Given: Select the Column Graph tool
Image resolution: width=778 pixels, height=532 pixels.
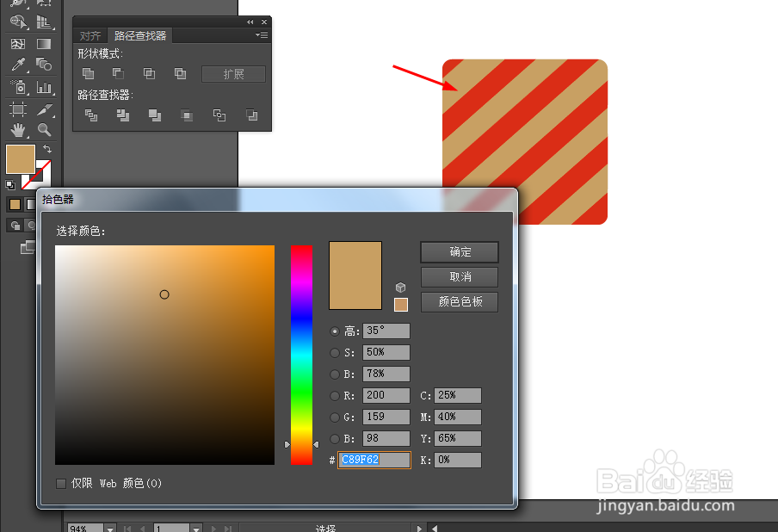Looking at the screenshot, I should (x=44, y=87).
